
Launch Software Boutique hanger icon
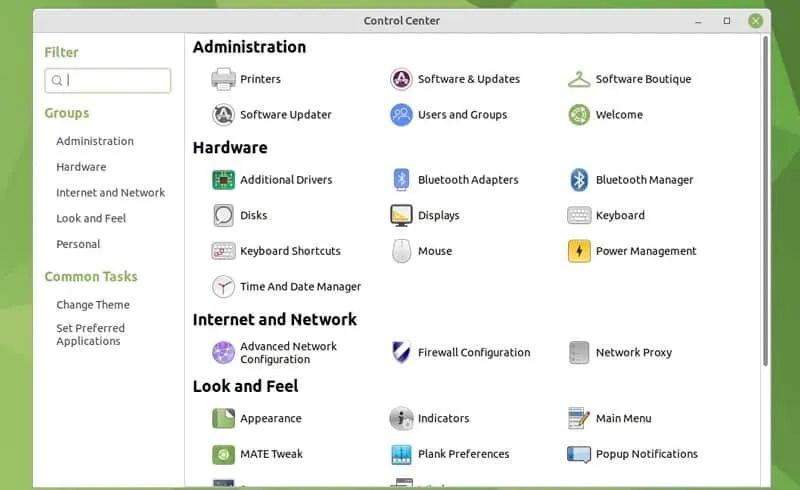[x=579, y=79]
